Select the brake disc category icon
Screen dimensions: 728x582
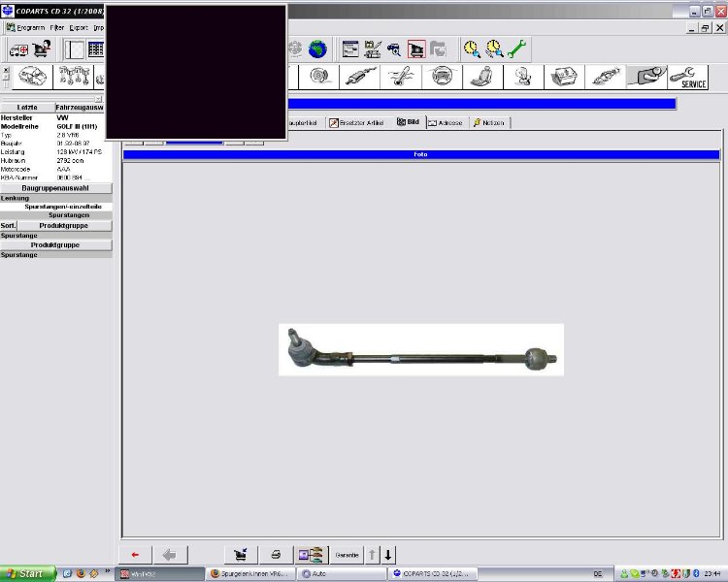pyautogui.click(x=317, y=78)
